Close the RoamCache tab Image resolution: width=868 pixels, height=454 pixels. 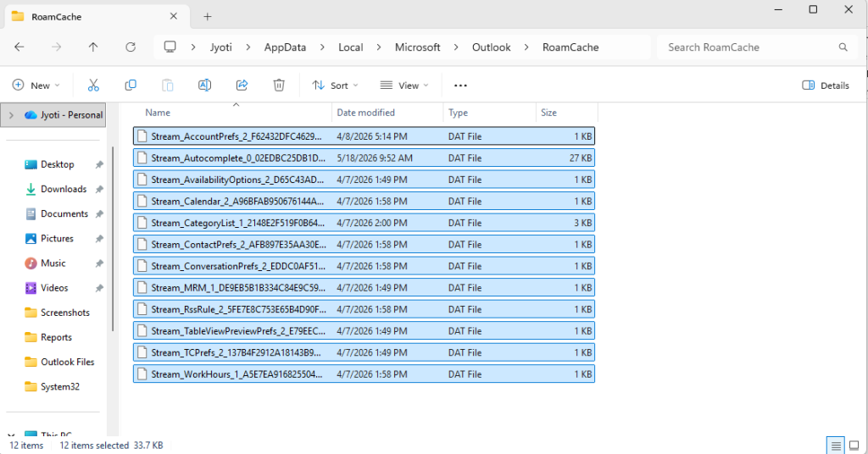point(173,17)
